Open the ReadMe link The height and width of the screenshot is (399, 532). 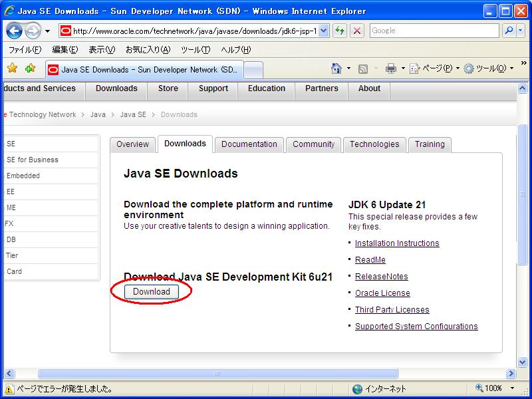[x=370, y=260]
